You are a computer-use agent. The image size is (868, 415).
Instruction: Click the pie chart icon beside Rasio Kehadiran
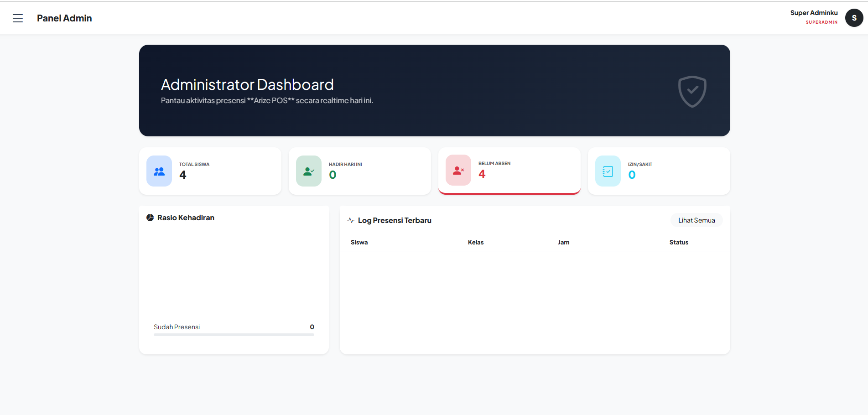pyautogui.click(x=150, y=218)
